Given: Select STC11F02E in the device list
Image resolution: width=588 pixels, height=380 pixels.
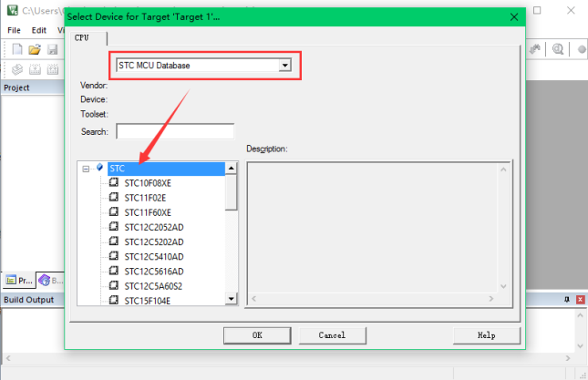Looking at the screenshot, I should [x=145, y=198].
